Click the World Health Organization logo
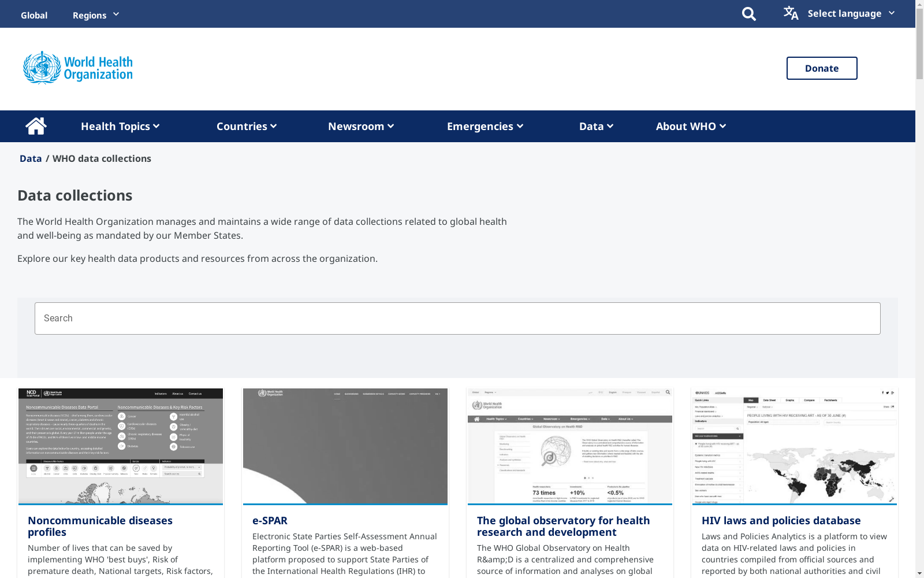924x578 pixels. point(78,68)
